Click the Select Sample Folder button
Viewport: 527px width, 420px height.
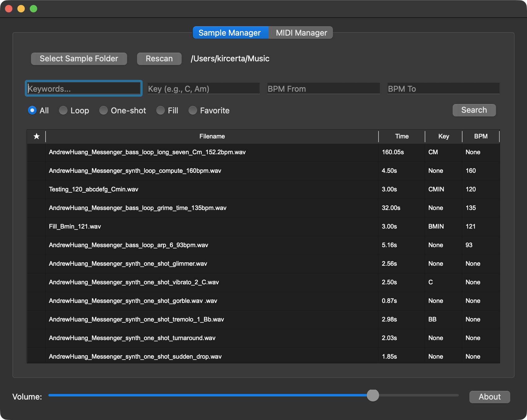79,59
